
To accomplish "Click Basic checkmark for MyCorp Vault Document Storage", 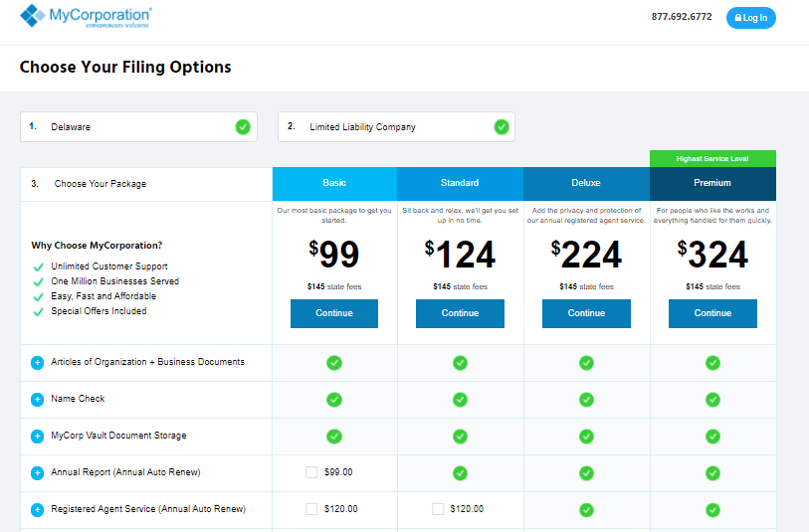I will 334,437.
